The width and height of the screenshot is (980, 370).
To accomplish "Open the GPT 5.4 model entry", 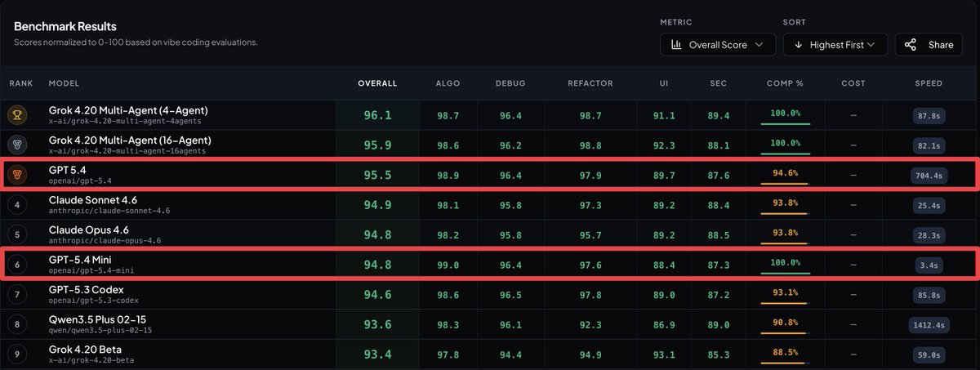I will tap(67, 169).
